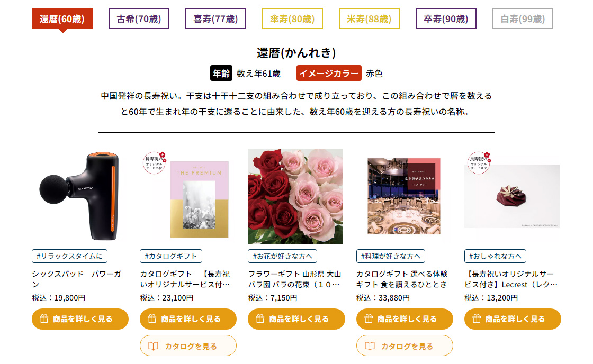593x364 pixels.
Task: Select the #カタログギフト tag
Action: 171,256
